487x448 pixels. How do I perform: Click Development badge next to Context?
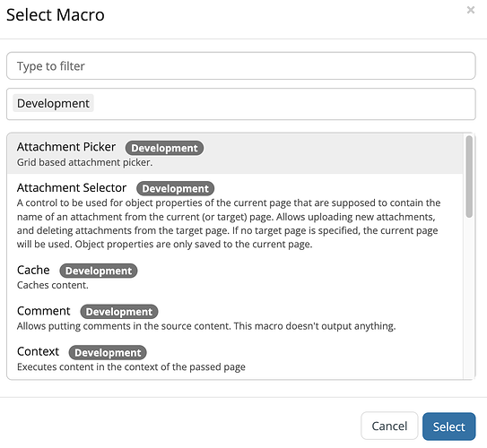[x=108, y=353]
